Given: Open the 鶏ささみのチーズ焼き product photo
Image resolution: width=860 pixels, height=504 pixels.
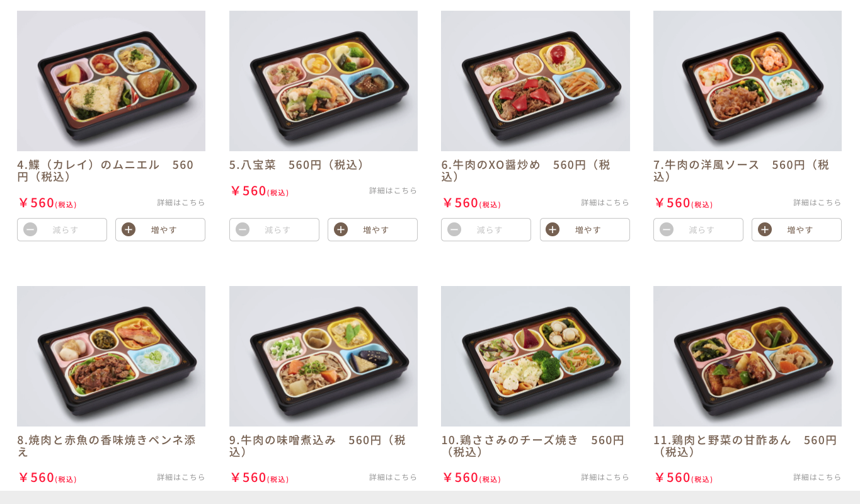Looking at the screenshot, I should click(536, 356).
